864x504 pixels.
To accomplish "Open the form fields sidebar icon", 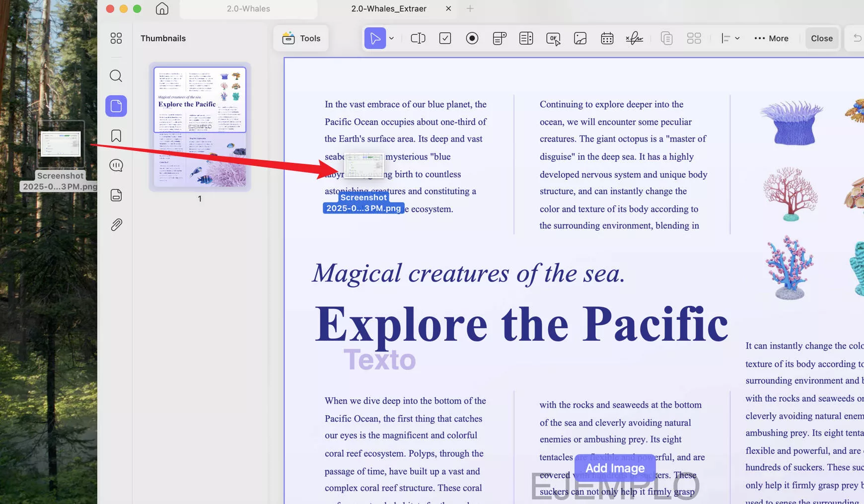I will click(x=116, y=195).
